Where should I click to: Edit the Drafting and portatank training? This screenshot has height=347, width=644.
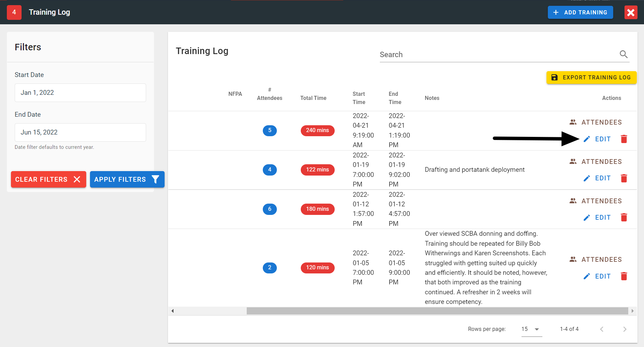click(597, 178)
